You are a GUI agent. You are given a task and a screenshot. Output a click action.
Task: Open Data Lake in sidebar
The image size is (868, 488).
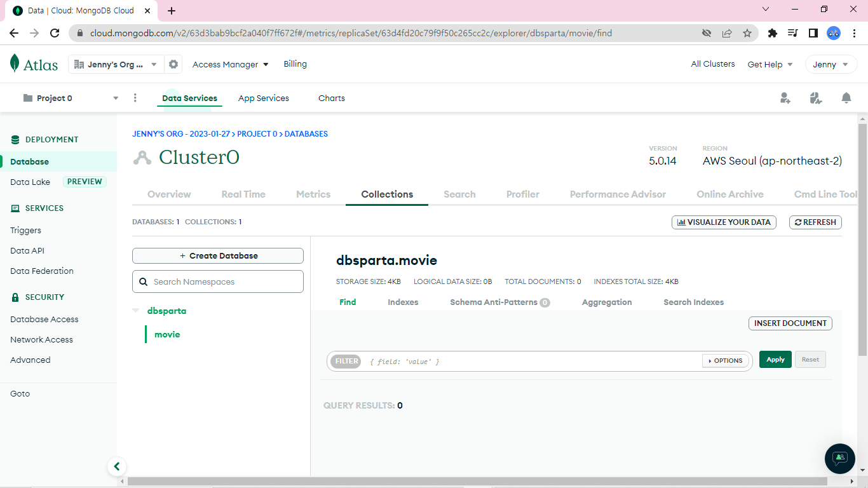(x=30, y=182)
